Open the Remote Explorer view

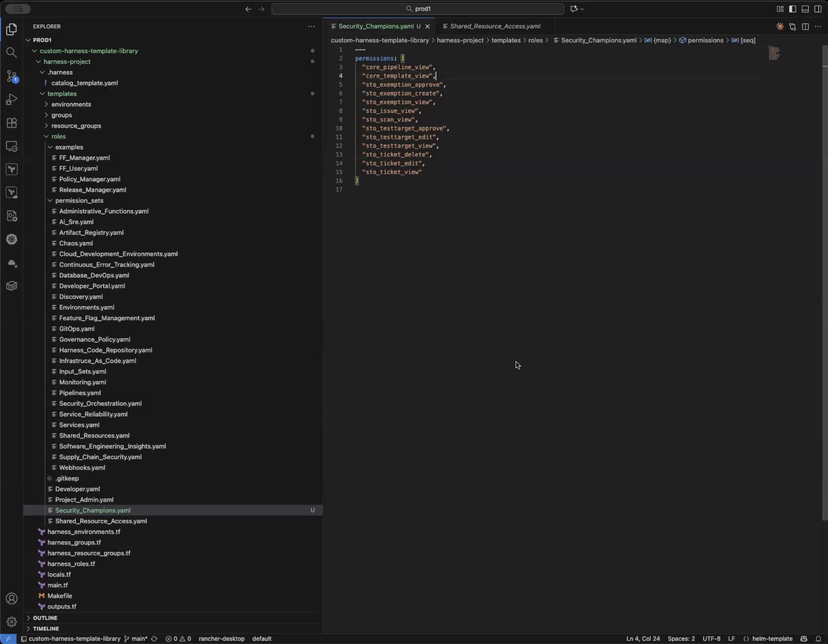click(x=11, y=146)
